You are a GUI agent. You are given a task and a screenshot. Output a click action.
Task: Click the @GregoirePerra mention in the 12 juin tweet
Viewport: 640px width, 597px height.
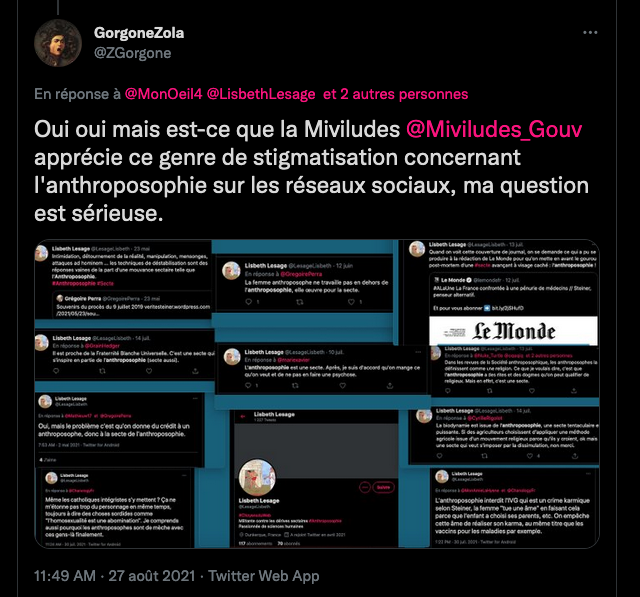[301, 274]
